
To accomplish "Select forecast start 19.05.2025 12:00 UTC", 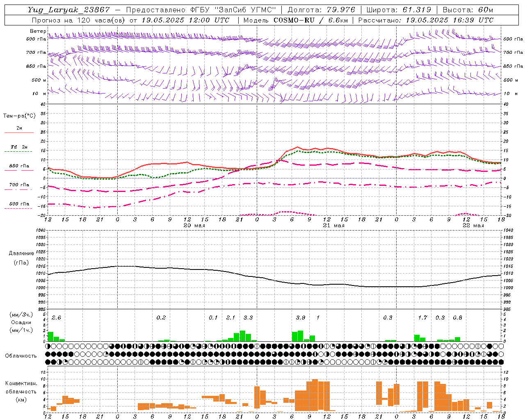I will coord(185,20).
